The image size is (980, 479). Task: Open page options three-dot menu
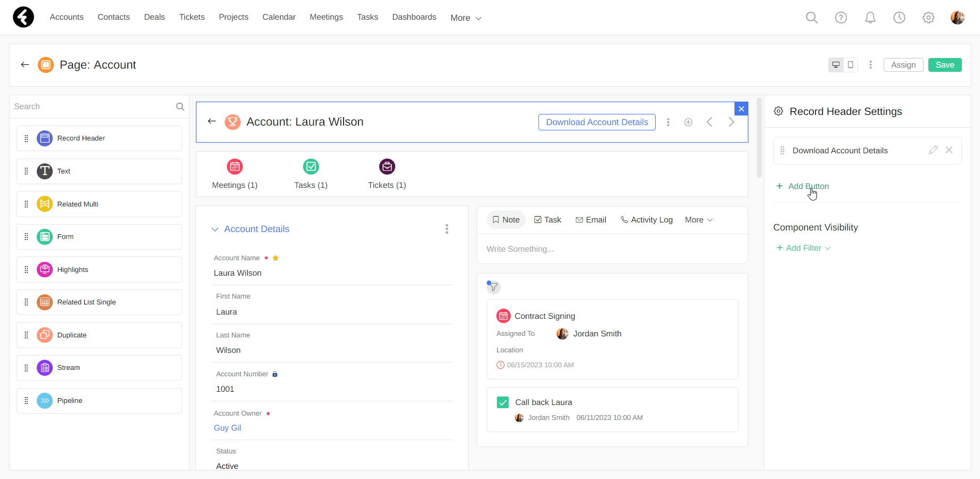871,65
